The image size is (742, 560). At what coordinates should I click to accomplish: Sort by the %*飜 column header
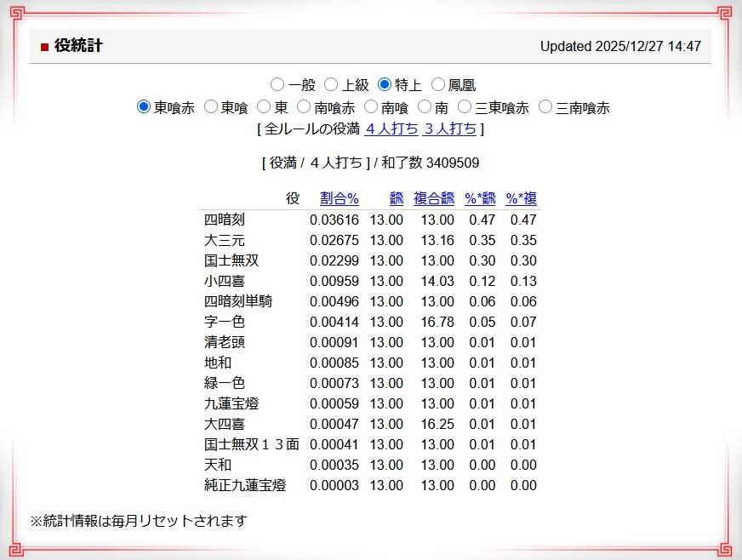coord(480,198)
